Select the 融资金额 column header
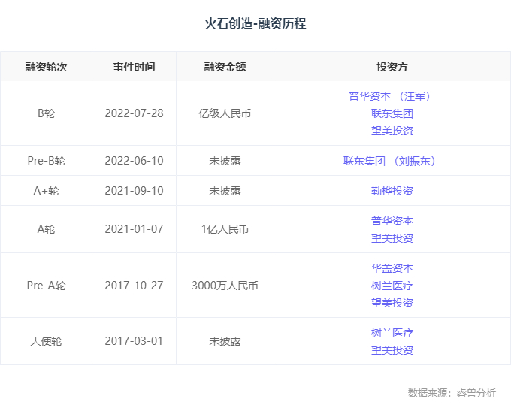Viewport: 511px width, 420px height. pyautogui.click(x=225, y=67)
